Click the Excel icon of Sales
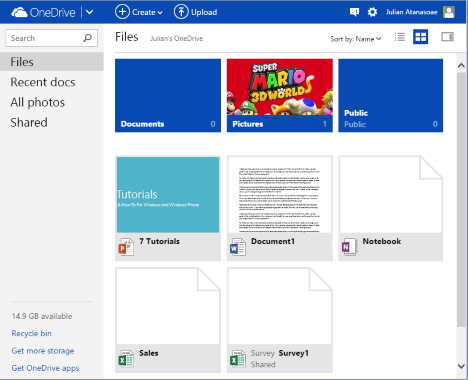 (x=126, y=359)
